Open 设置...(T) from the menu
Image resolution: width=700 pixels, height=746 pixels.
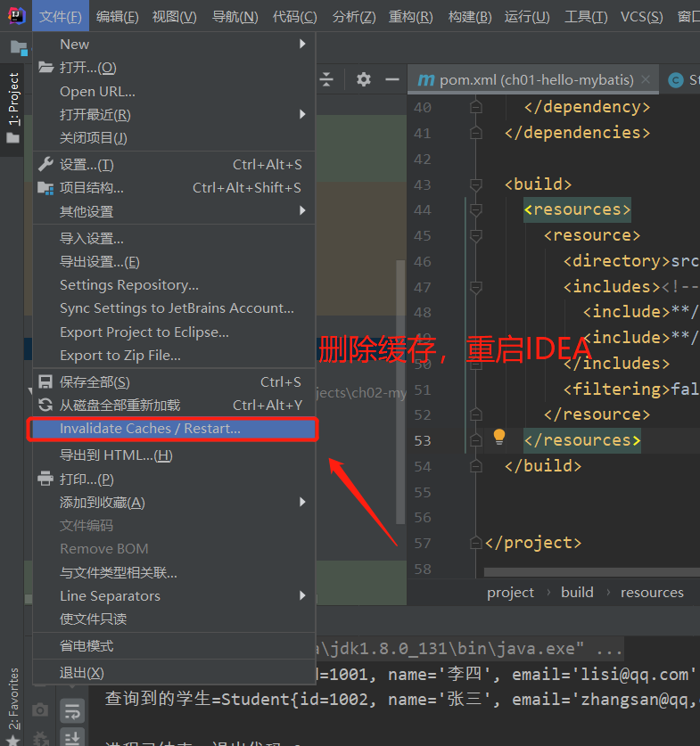click(174, 165)
